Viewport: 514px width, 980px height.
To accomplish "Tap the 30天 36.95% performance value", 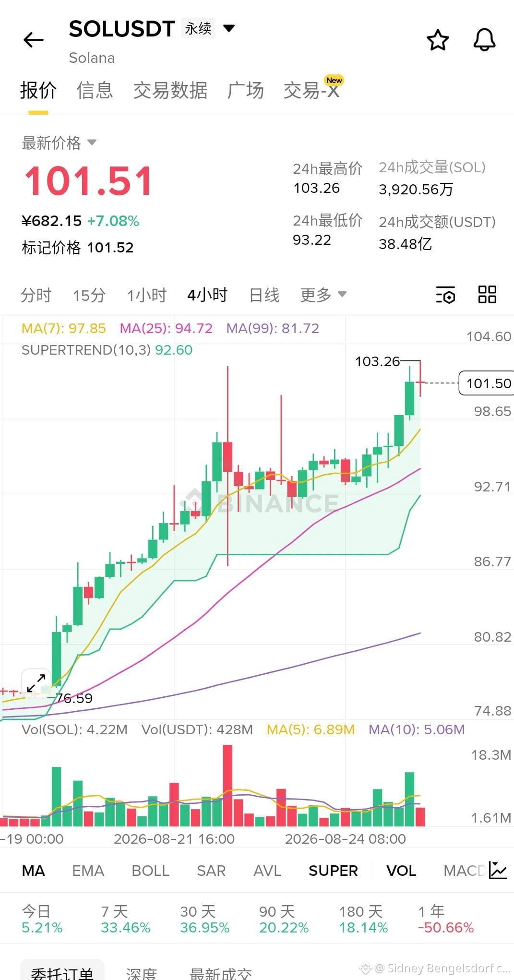I will pos(205,928).
